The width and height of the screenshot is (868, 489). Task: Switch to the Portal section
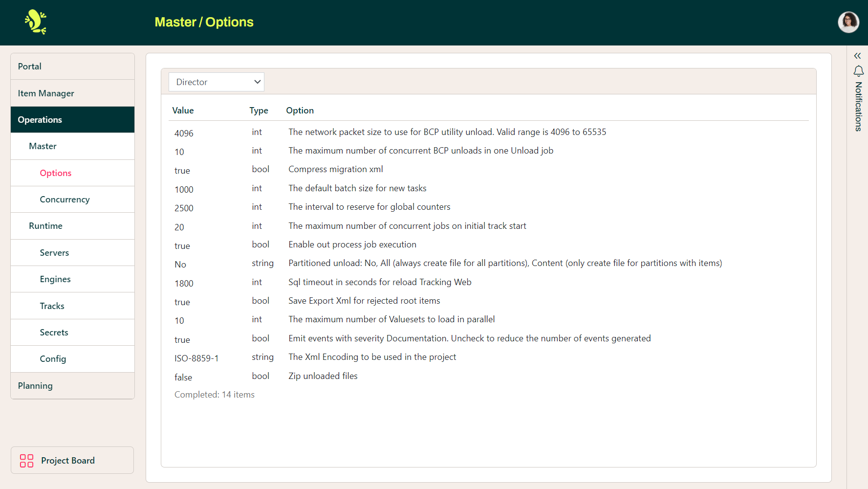pos(29,66)
